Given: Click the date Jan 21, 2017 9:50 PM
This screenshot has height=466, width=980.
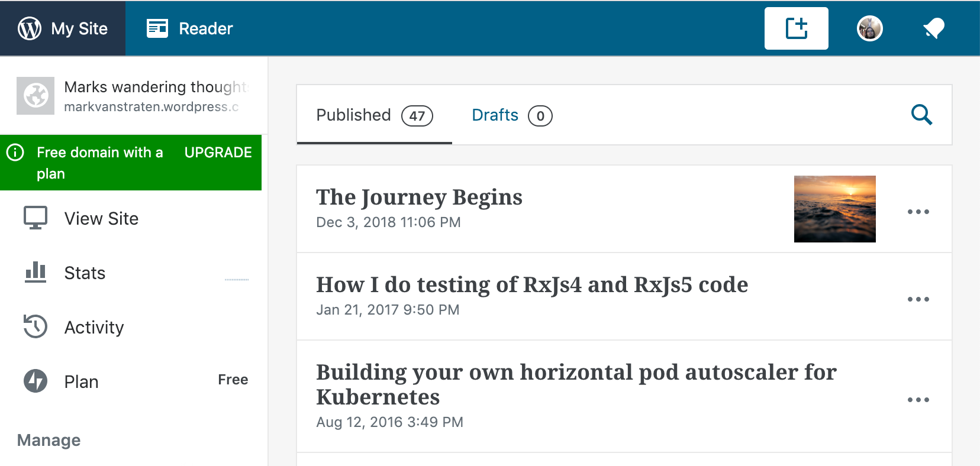Looking at the screenshot, I should click(388, 310).
